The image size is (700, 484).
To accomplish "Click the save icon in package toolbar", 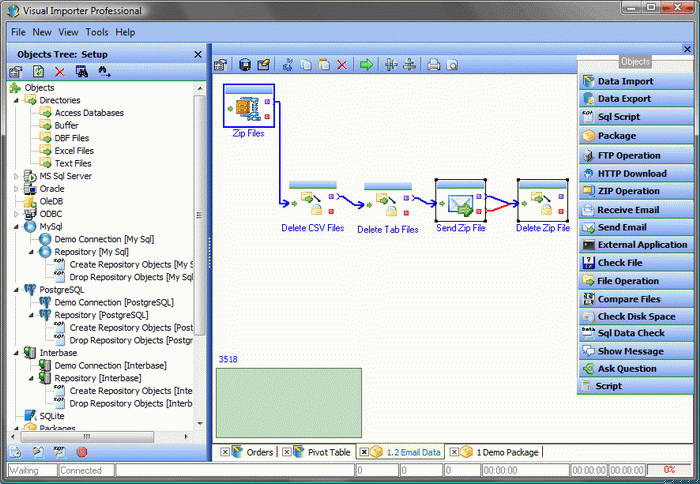I will (244, 65).
